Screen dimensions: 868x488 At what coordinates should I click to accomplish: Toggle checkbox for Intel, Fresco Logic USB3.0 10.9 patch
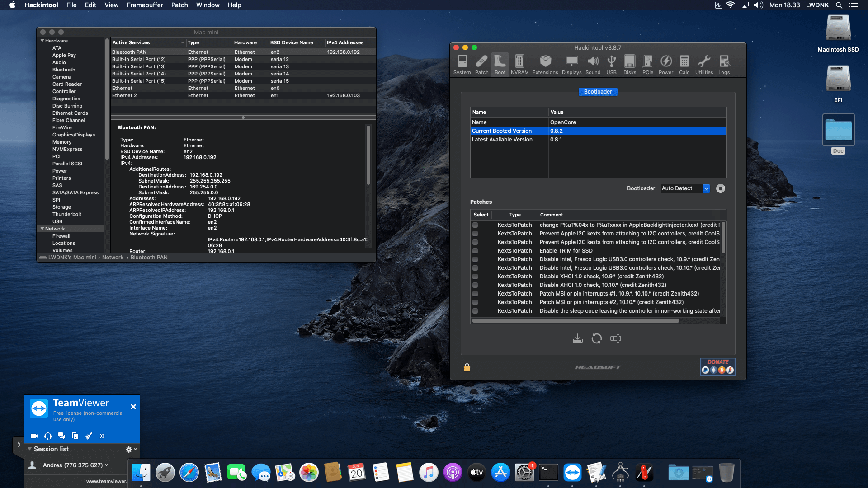pyautogui.click(x=475, y=259)
